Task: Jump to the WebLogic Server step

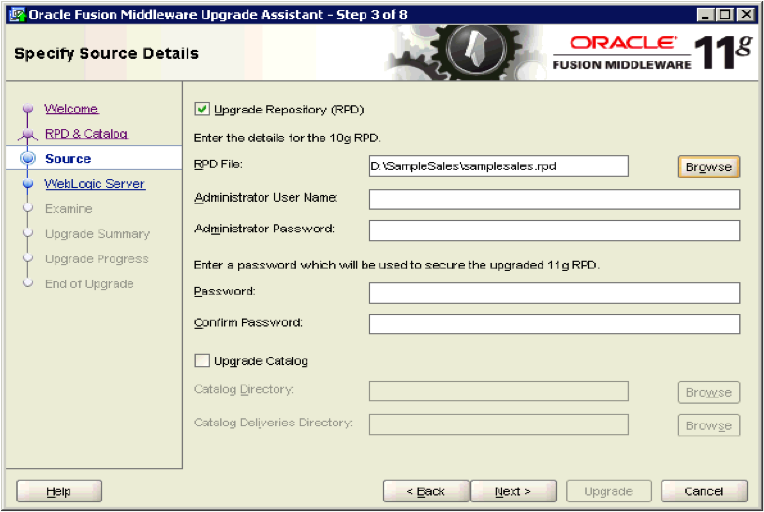Action: pyautogui.click(x=95, y=184)
